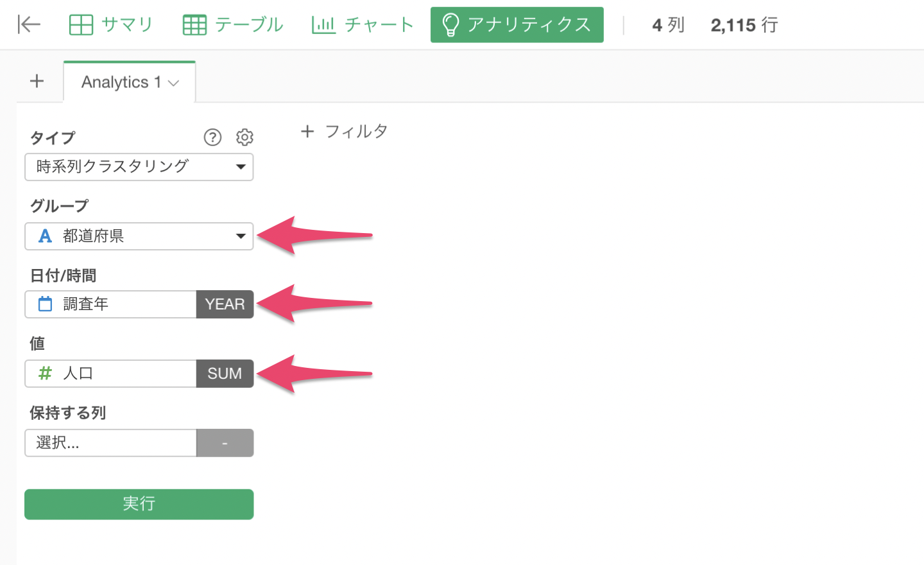Open help question mark icon beside タイプ
924x565 pixels.
pyautogui.click(x=212, y=137)
